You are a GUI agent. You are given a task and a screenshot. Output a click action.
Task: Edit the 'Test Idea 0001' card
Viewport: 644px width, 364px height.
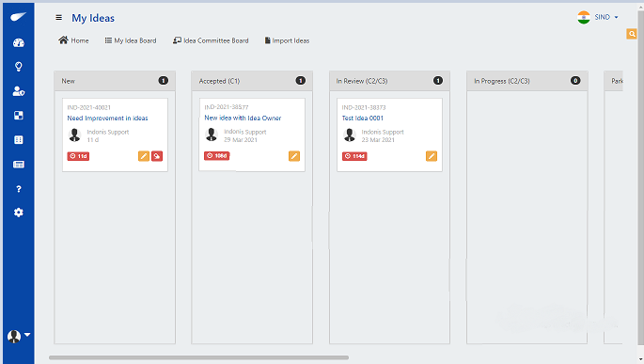pos(432,156)
